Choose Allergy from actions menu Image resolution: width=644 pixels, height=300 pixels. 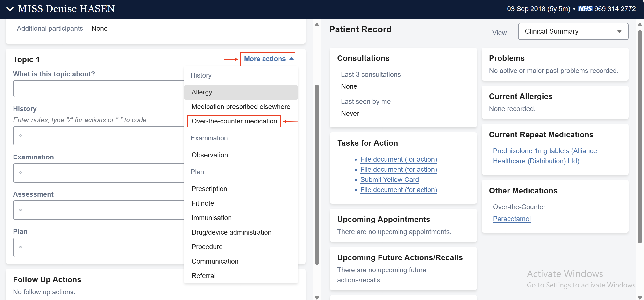[201, 92]
